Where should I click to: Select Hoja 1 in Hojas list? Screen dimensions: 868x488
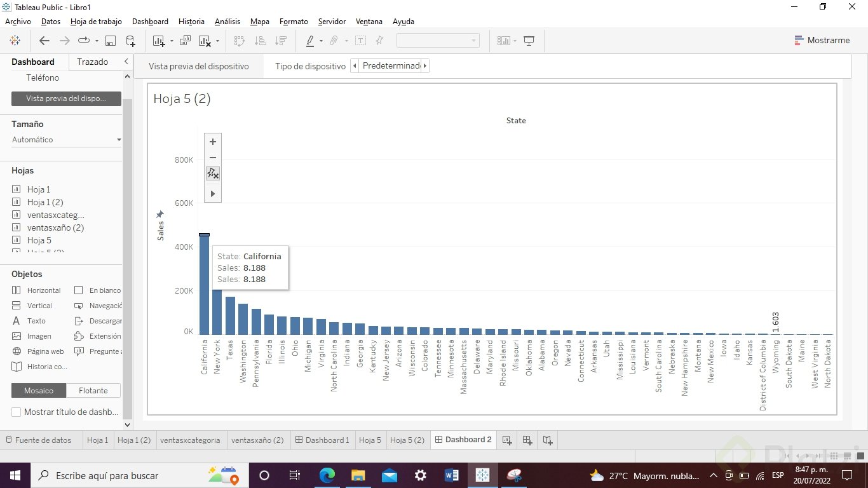click(39, 189)
